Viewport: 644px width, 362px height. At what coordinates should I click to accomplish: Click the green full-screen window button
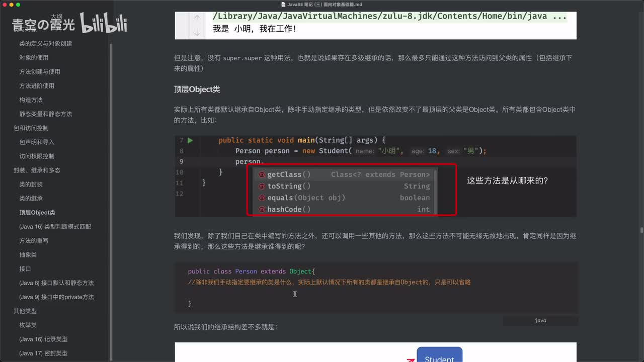tap(18, 5)
